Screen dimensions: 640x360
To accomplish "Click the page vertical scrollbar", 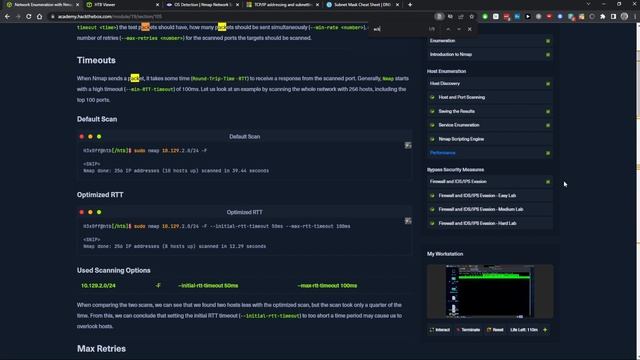I will click(x=638, y=191).
